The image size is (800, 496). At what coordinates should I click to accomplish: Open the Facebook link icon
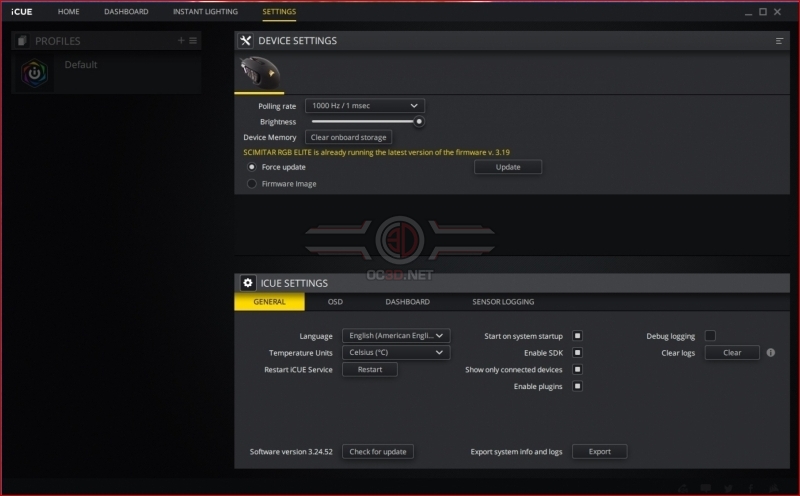coord(751,489)
